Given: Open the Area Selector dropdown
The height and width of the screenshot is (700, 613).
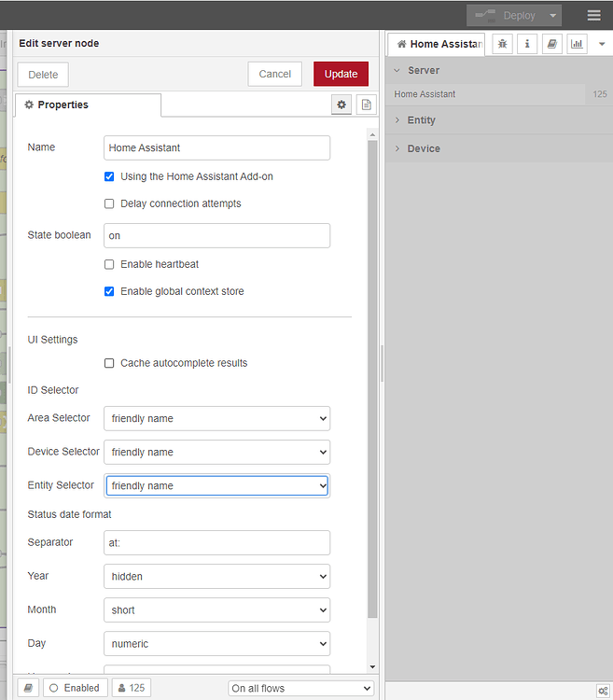Looking at the screenshot, I should (216, 419).
